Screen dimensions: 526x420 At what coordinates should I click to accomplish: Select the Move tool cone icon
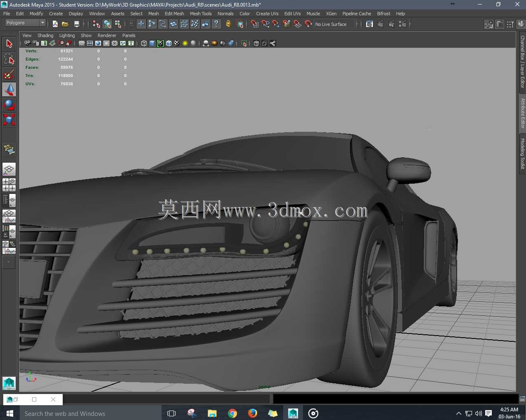point(9,90)
